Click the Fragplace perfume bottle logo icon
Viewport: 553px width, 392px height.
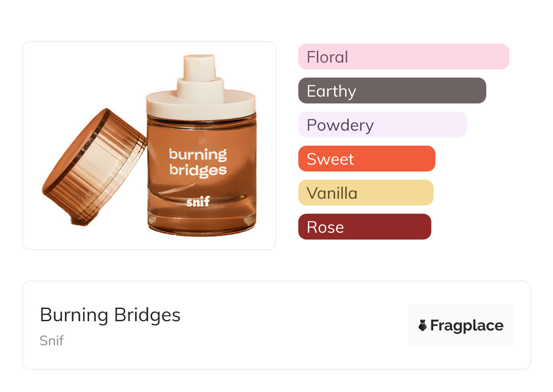[423, 325]
